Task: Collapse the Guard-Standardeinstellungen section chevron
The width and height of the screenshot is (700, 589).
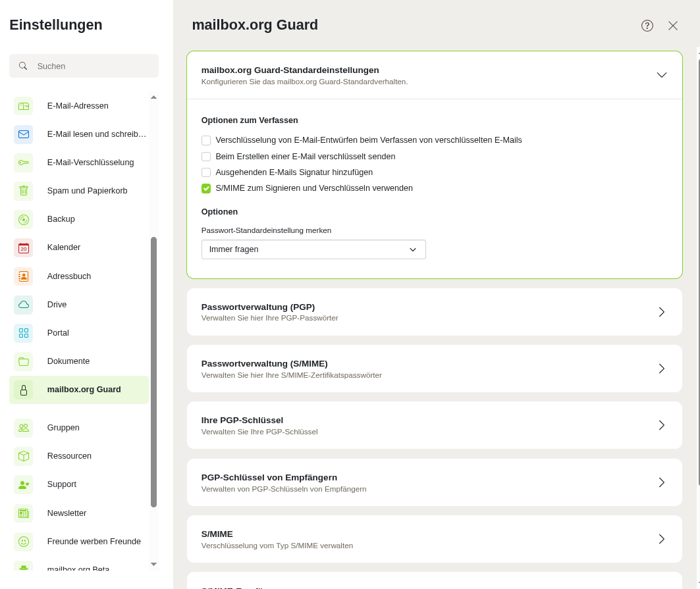Action: [662, 75]
